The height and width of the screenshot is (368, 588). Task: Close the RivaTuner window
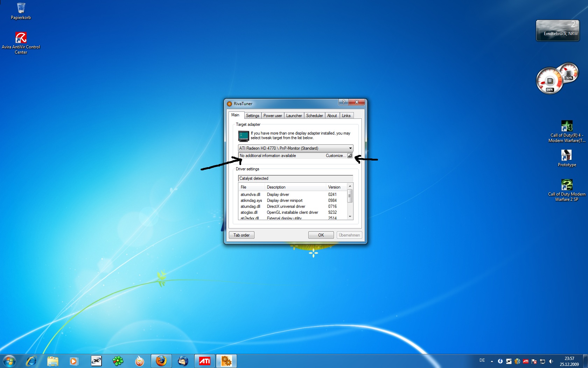pyautogui.click(x=357, y=102)
